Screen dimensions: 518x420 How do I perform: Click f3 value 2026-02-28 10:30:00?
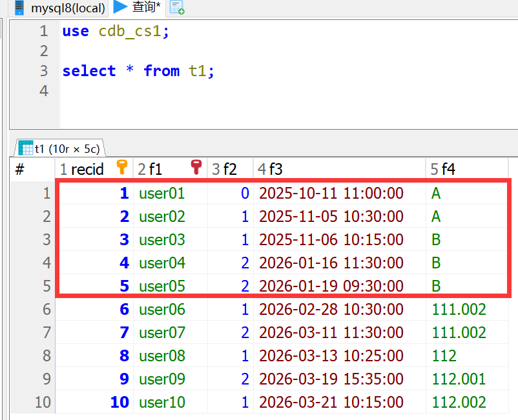(331, 310)
